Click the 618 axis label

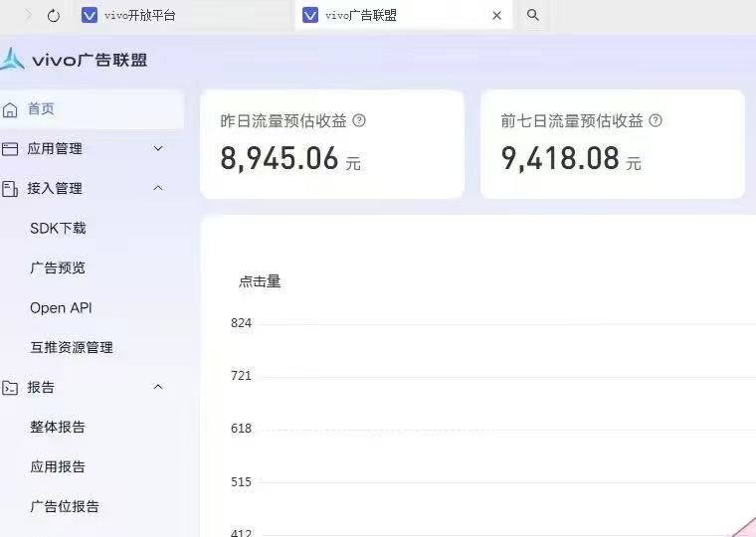pyautogui.click(x=241, y=428)
